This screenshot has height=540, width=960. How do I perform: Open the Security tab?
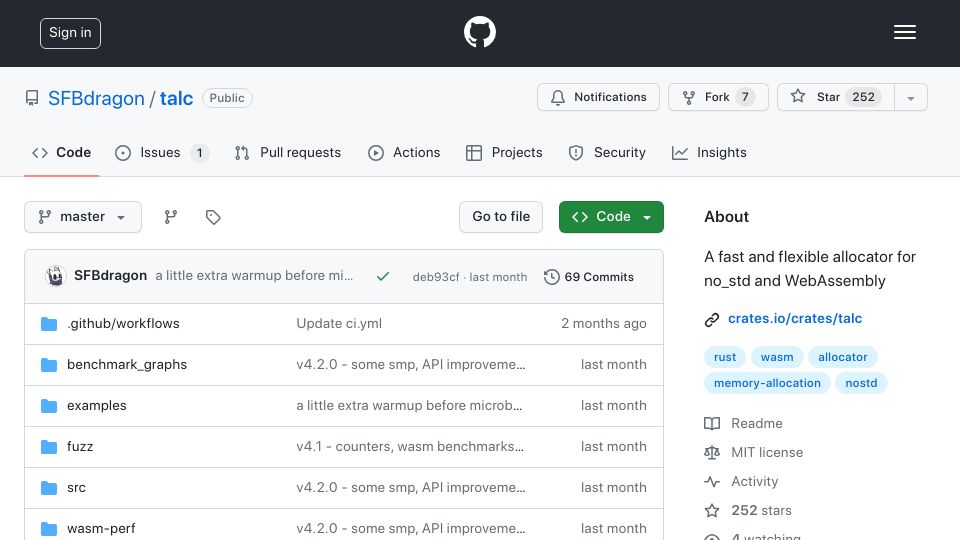tap(607, 152)
